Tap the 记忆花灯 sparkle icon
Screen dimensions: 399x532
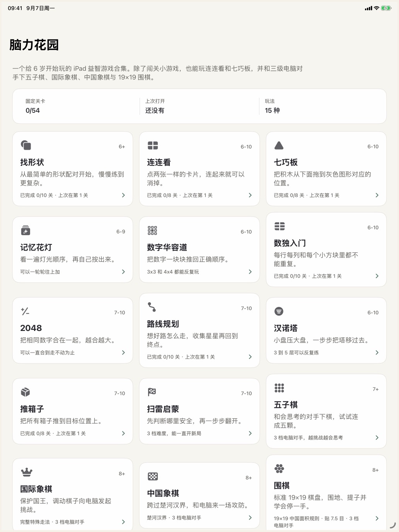click(26, 230)
